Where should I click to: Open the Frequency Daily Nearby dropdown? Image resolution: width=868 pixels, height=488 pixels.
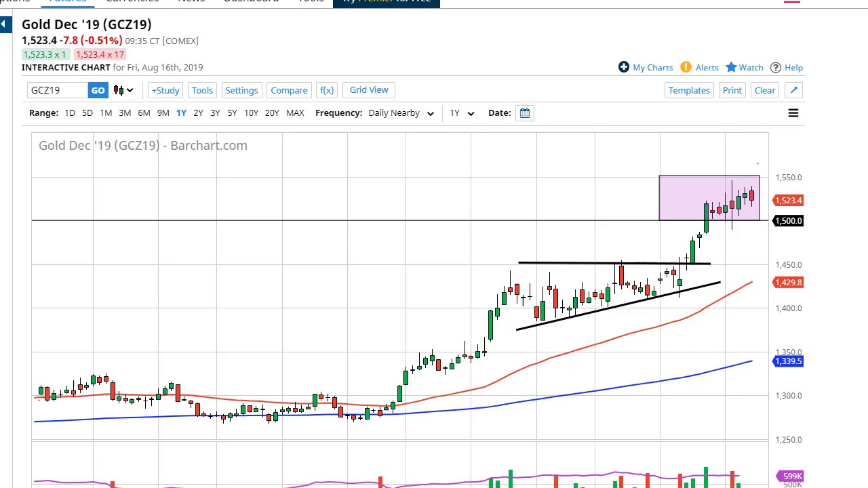pos(401,113)
